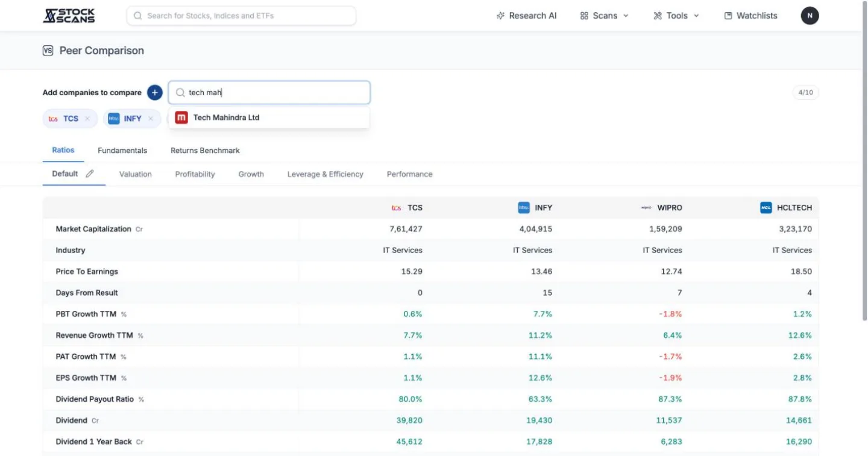Click the TCS company chip
Viewport: 868px width, 456px height.
coord(70,119)
